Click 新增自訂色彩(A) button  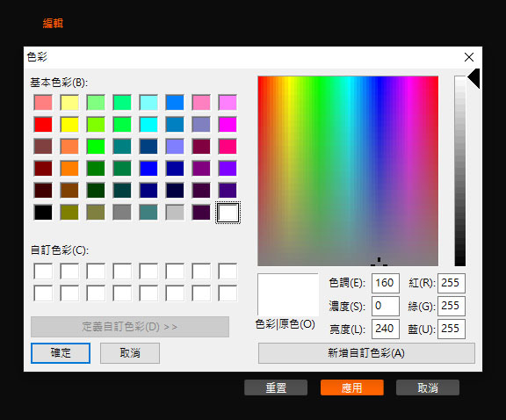pyautogui.click(x=366, y=353)
